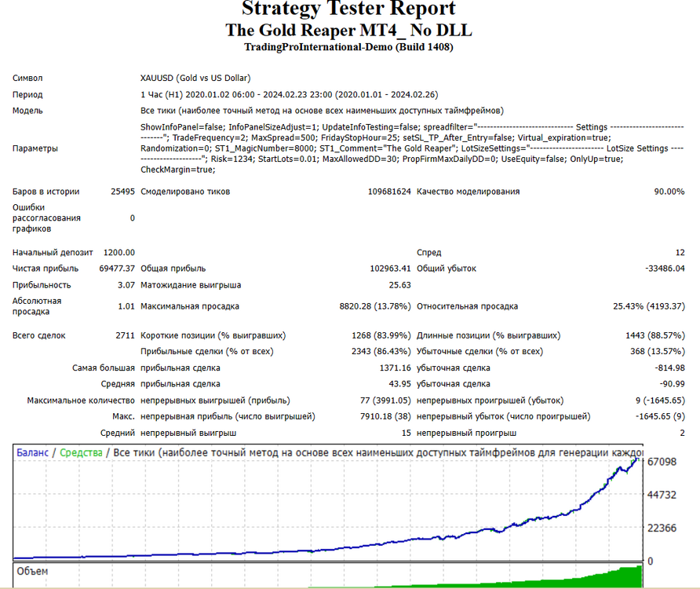Click the Период label
Viewport: 700px width, 589px height.
coord(27,95)
